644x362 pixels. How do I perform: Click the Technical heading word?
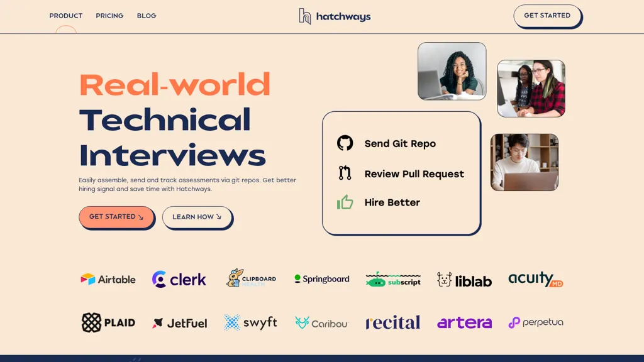click(x=165, y=120)
